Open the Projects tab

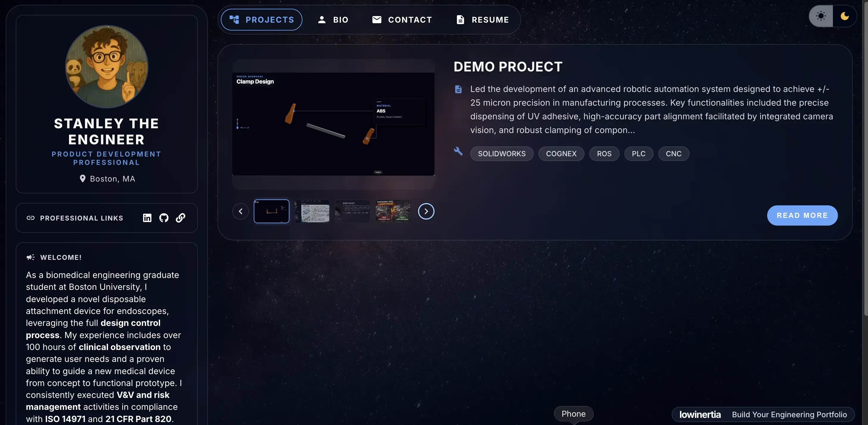(x=261, y=20)
